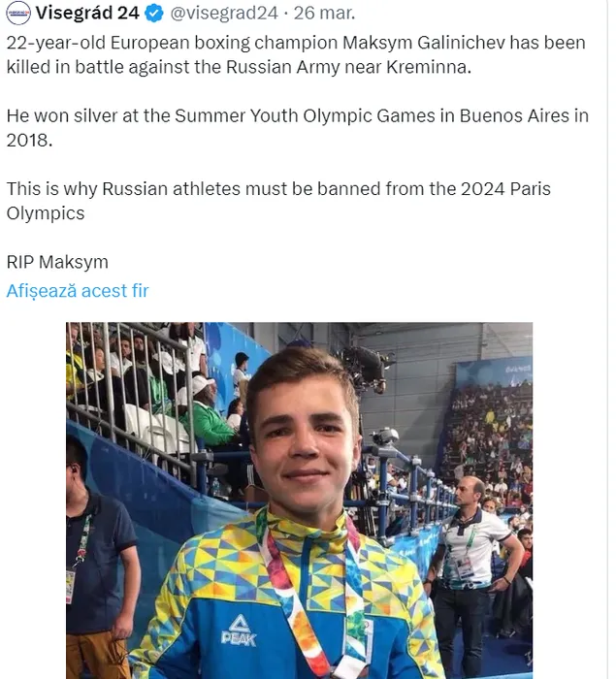Click 'Afișează acest fir' to show thread
The width and height of the screenshot is (616, 679).
pyautogui.click(x=78, y=290)
